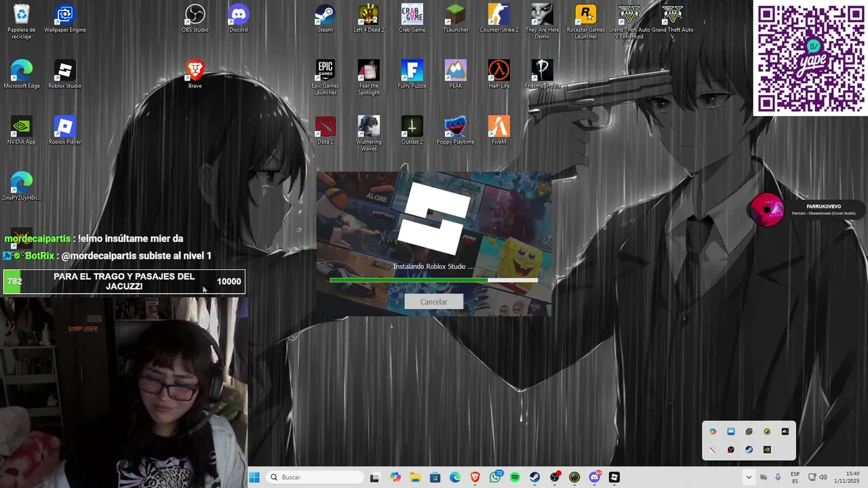Screen dimensions: 868x488
Task: Select the They Are Here Demo icon
Action: 542,22
